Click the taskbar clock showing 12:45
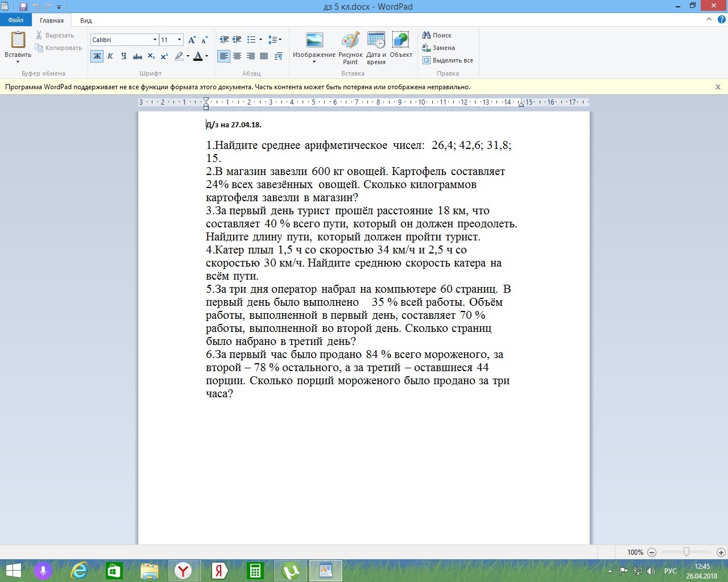728x582 pixels. pyautogui.click(x=702, y=571)
